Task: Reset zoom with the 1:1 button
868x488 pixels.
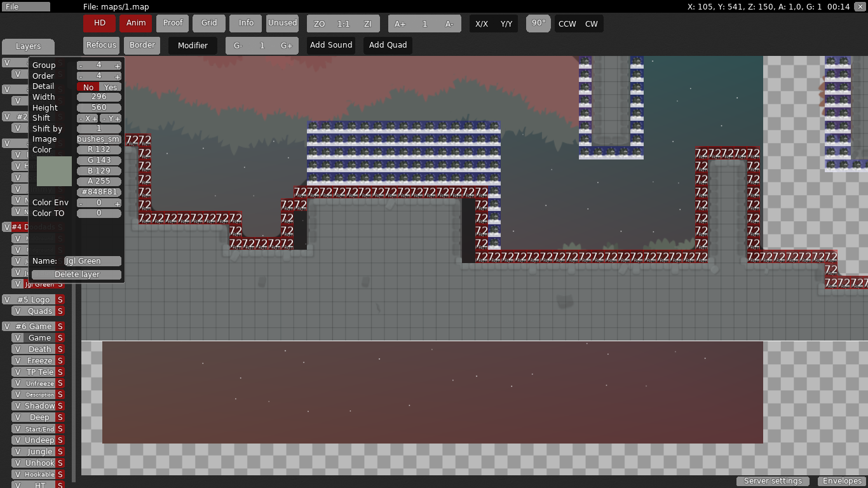Action: 343,24
